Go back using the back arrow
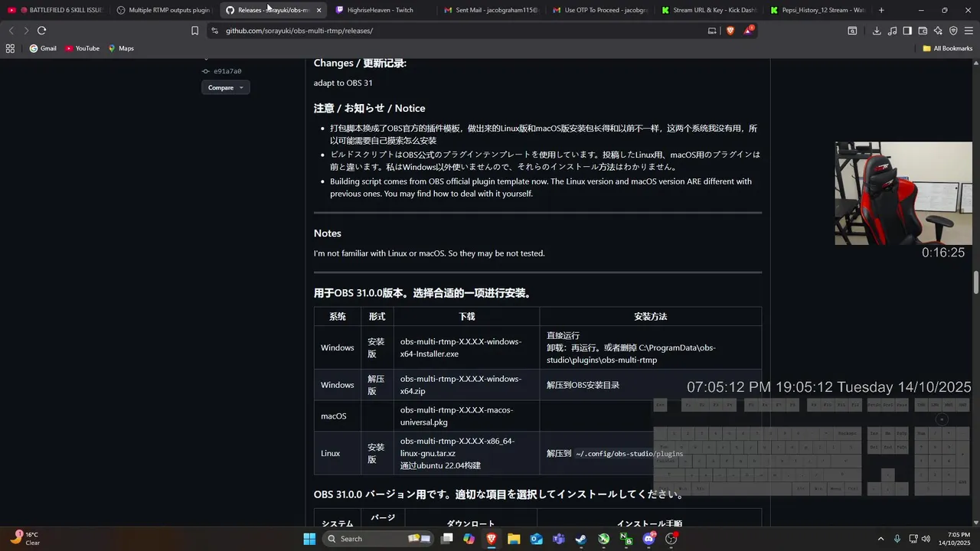Viewport: 980px width, 551px height. [x=11, y=31]
